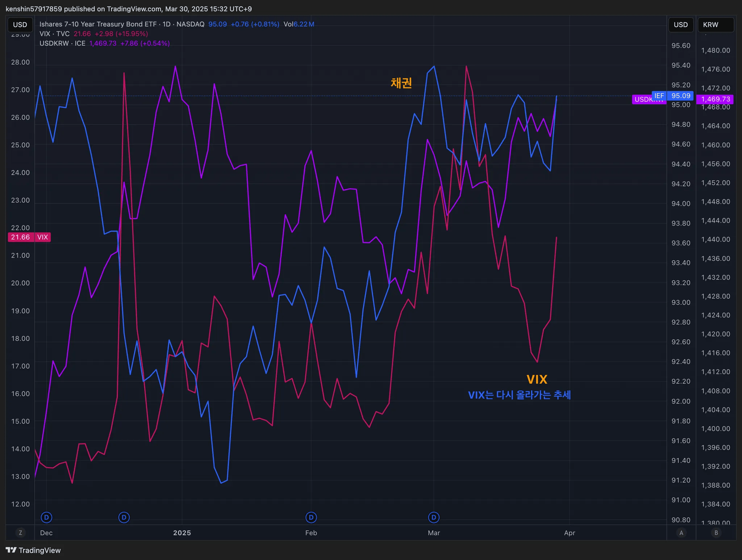
Task: Click the Mar time axis label
Action: coord(434,533)
